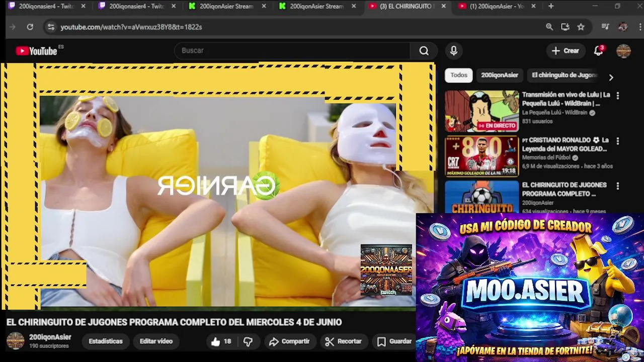Click the '190 suscriptores' text
644x362 pixels.
tap(49, 346)
